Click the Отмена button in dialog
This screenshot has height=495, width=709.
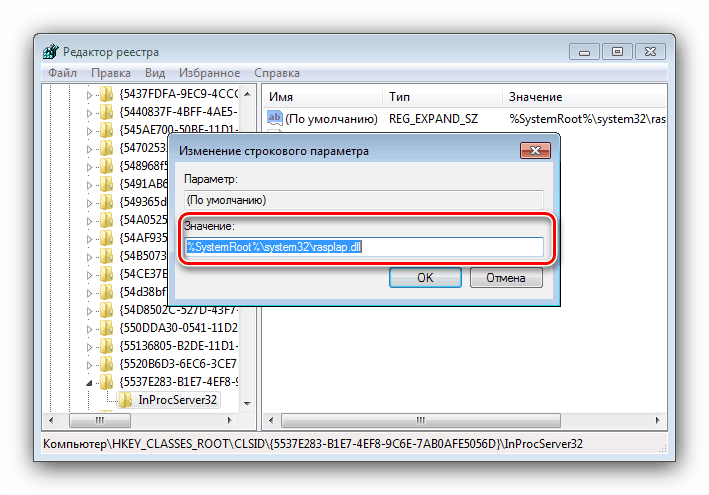pyautogui.click(x=506, y=278)
